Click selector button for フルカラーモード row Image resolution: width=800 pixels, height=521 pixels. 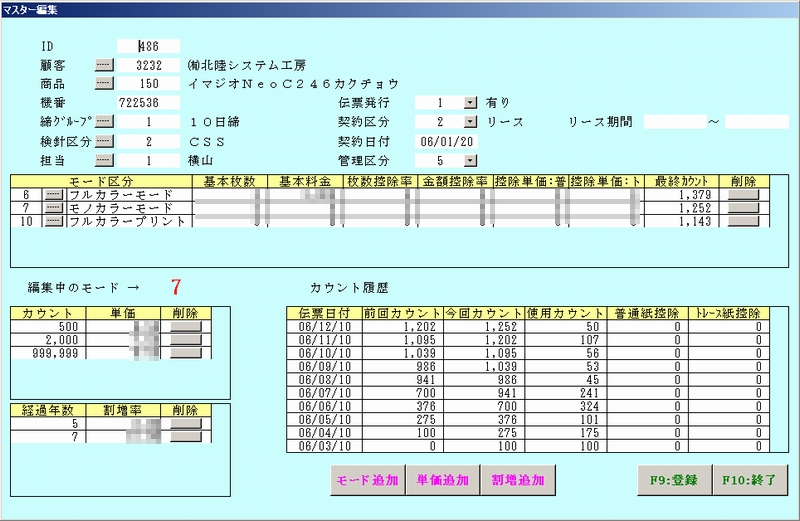(53, 195)
